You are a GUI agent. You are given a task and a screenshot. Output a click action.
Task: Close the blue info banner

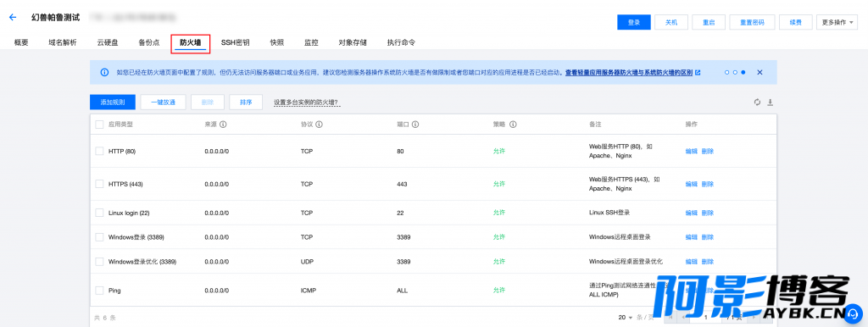tap(759, 73)
